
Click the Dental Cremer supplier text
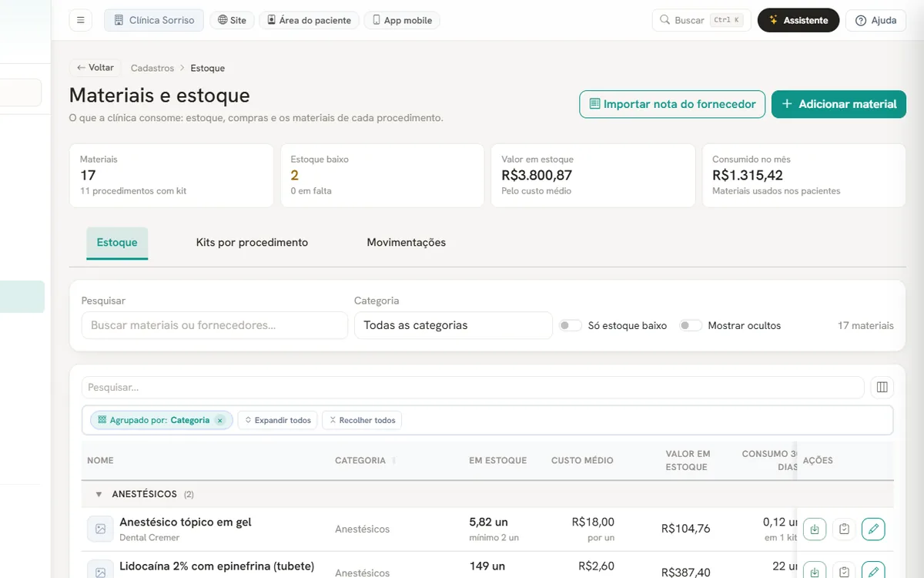(149, 537)
